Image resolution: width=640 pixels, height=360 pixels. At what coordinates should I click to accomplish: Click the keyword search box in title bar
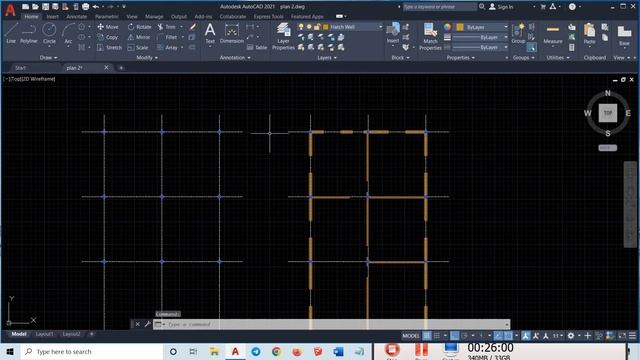tap(439, 7)
